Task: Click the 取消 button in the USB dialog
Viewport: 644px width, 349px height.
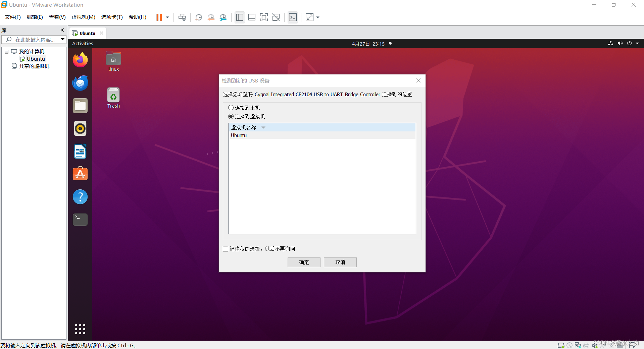Action: pyautogui.click(x=340, y=262)
